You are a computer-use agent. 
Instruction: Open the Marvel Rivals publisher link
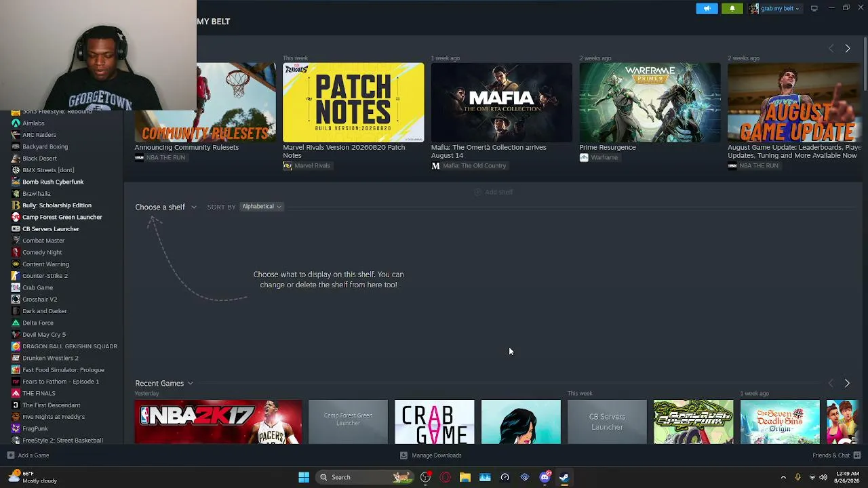coord(307,165)
